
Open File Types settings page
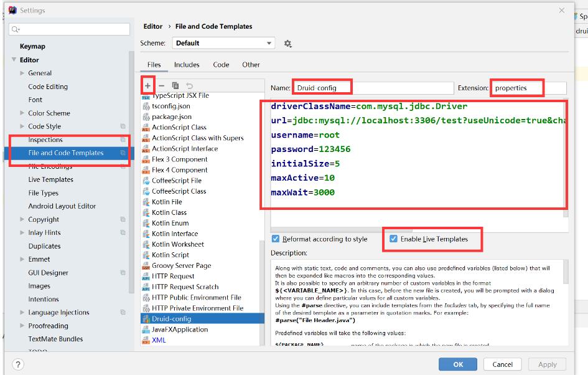click(x=43, y=193)
